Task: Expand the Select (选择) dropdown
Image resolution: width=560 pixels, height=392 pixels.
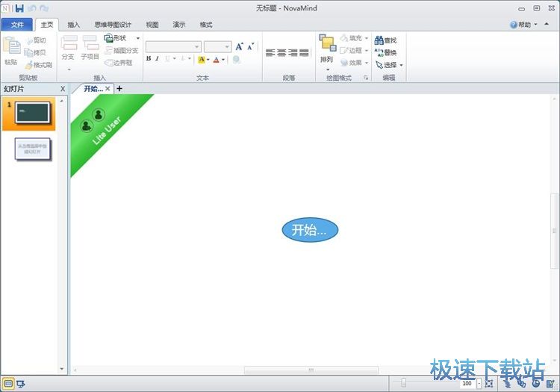Action: (x=401, y=65)
